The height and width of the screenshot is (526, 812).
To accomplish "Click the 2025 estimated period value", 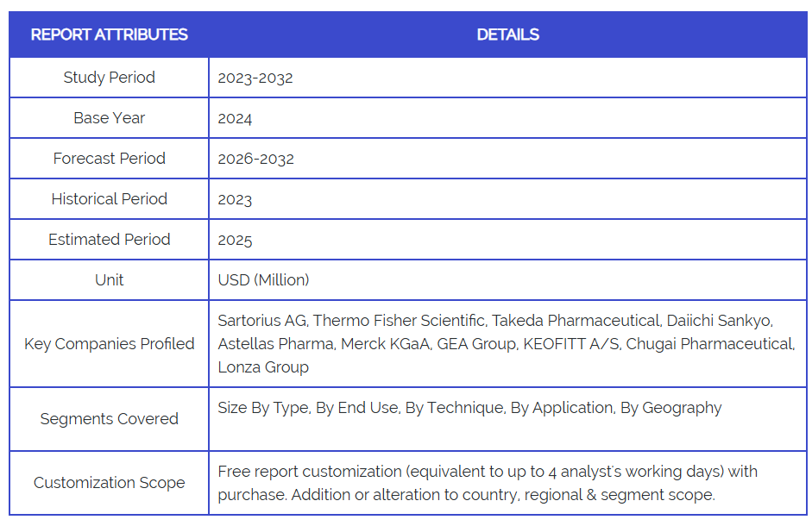I will pos(235,240).
